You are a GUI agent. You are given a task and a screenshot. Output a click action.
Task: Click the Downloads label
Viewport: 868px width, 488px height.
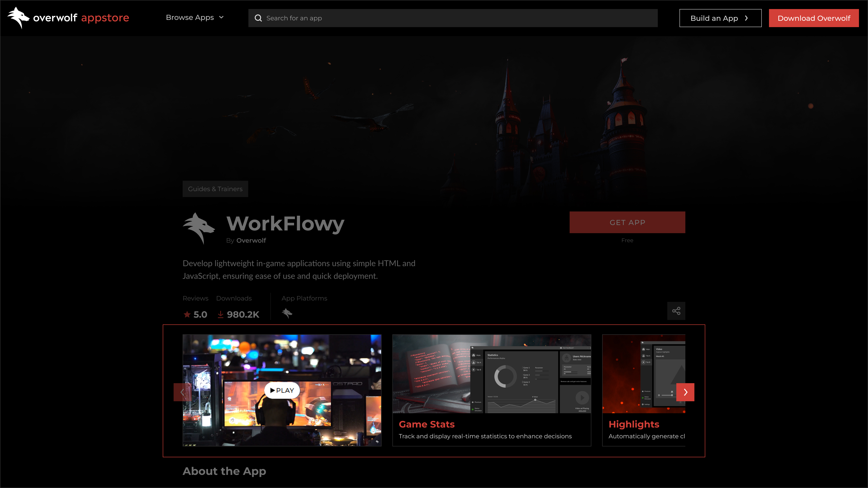pyautogui.click(x=234, y=298)
